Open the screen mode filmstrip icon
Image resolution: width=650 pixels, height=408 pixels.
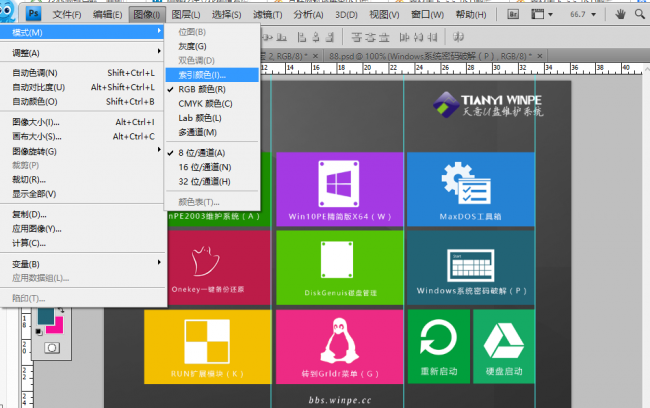click(x=538, y=15)
